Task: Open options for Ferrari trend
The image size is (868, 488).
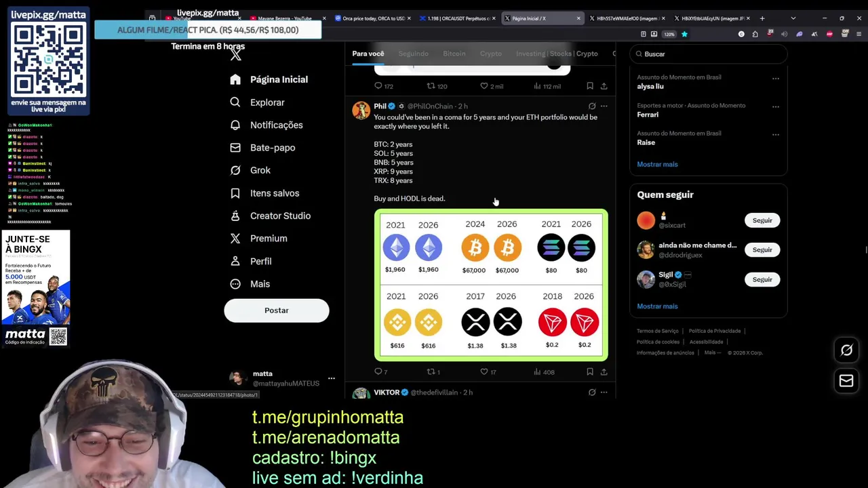Action: [776, 106]
